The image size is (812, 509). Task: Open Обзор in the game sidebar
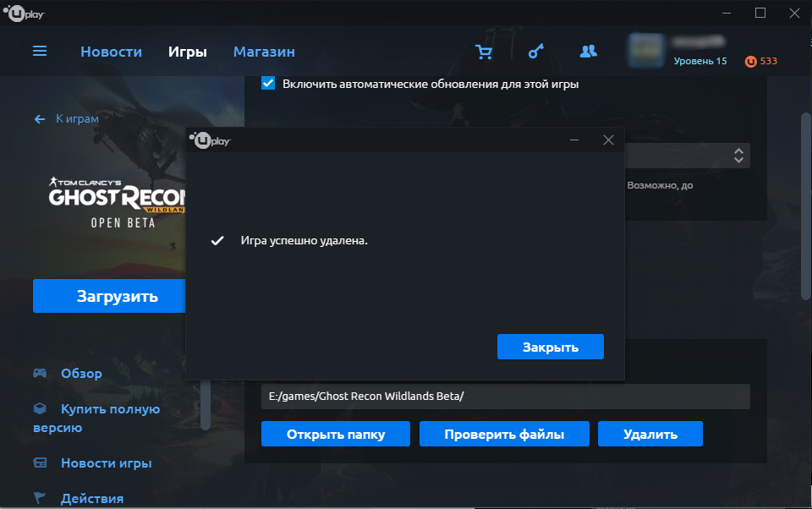click(81, 374)
